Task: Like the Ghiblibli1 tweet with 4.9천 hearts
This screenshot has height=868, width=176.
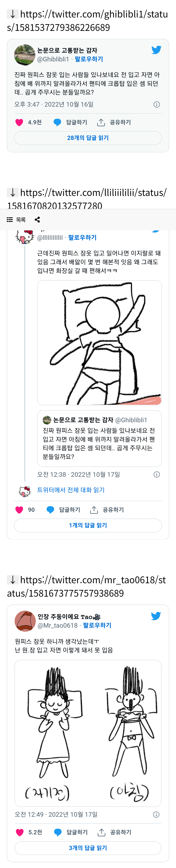Action: pyautogui.click(x=20, y=122)
